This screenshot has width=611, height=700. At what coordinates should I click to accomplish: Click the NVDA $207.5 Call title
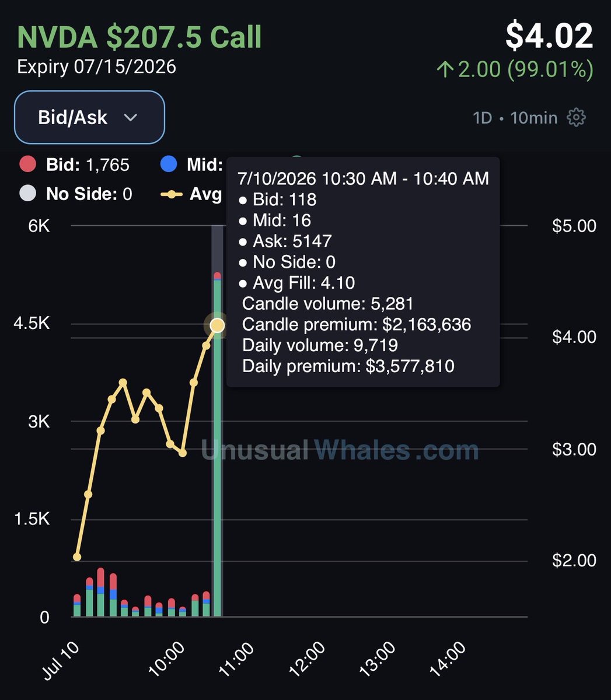tap(139, 36)
